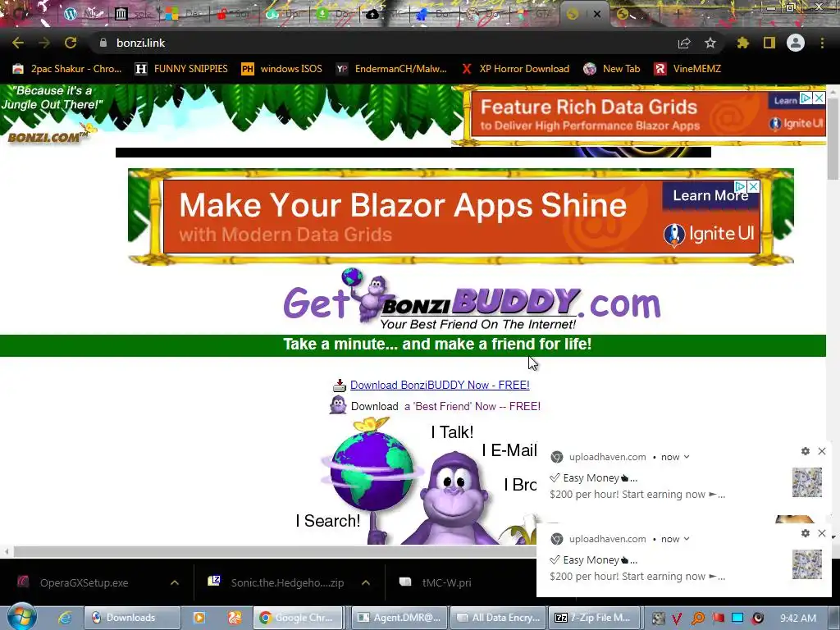Open the side panel icon in Chrome toolbar

click(x=769, y=43)
